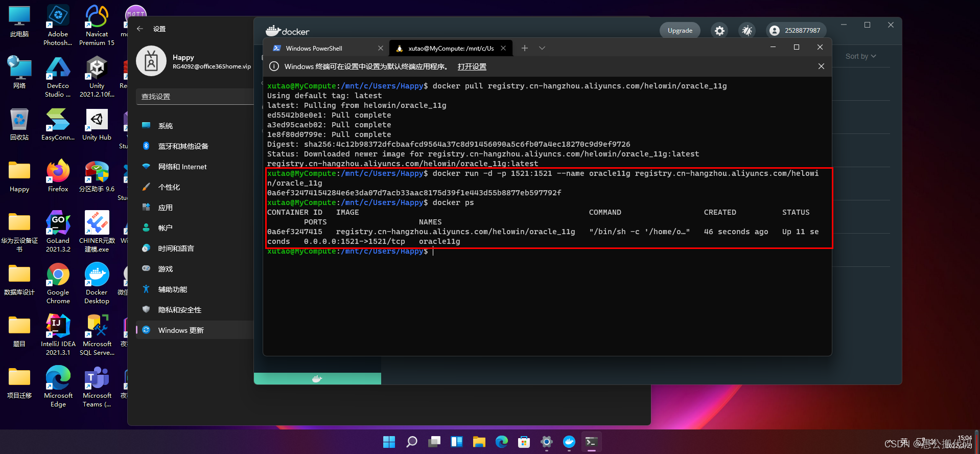Open Unity 2021.2.10f shortcut

[x=97, y=77]
